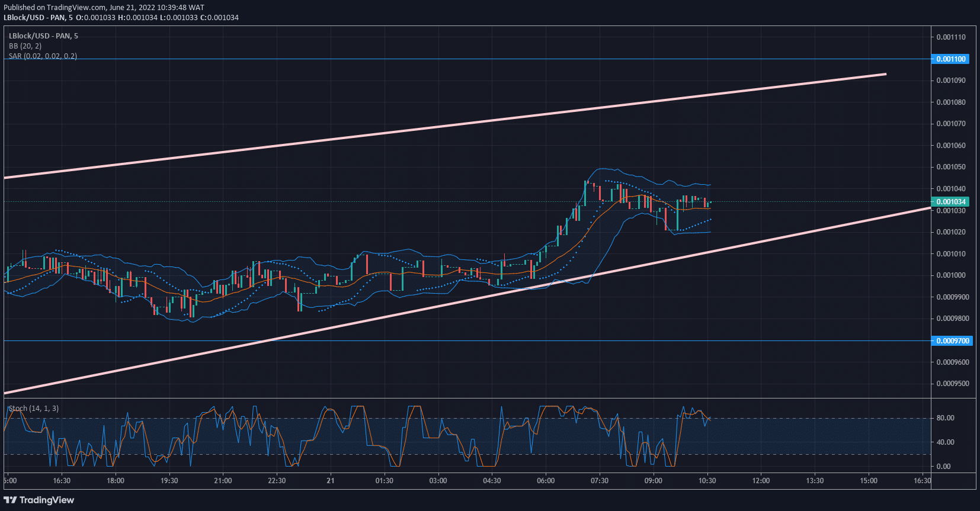Click the 0.0009700 price level label
Image resolution: width=980 pixels, height=511 pixels.
click(x=952, y=341)
